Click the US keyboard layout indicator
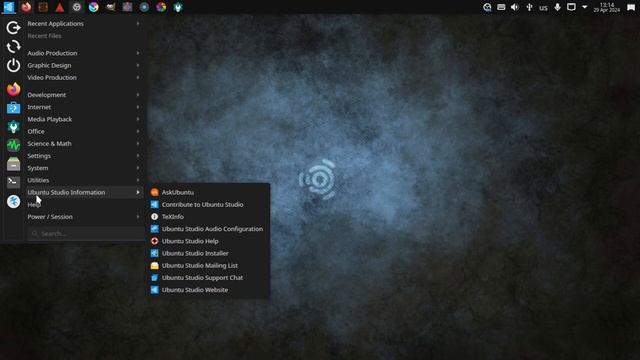This screenshot has width=640, height=360. coord(543,8)
